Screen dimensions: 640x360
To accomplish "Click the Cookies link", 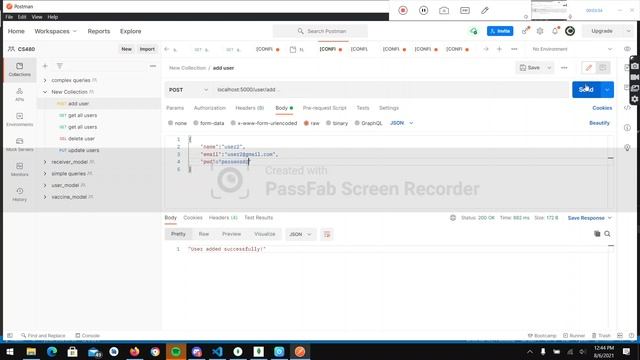I will [602, 108].
